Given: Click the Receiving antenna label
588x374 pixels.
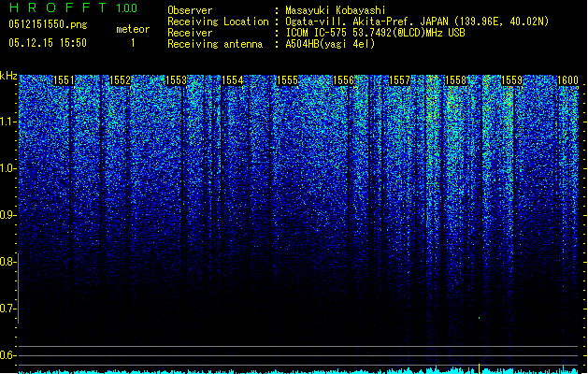Looking at the screenshot, I should tap(215, 44).
